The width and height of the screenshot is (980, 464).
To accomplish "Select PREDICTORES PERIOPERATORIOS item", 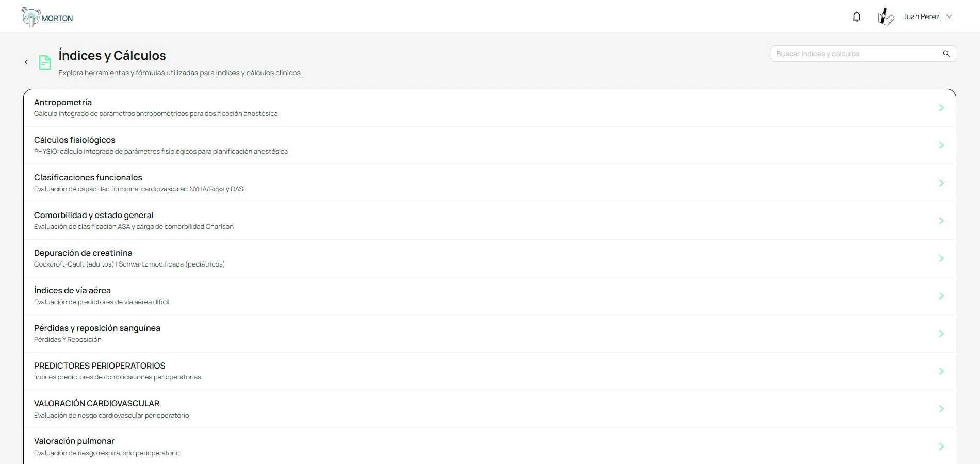I will (489, 371).
